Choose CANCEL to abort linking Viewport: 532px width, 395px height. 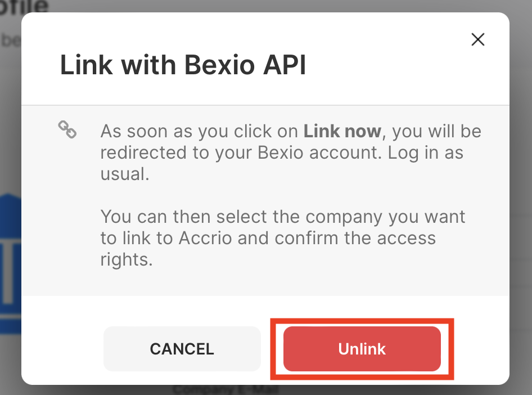tap(182, 349)
